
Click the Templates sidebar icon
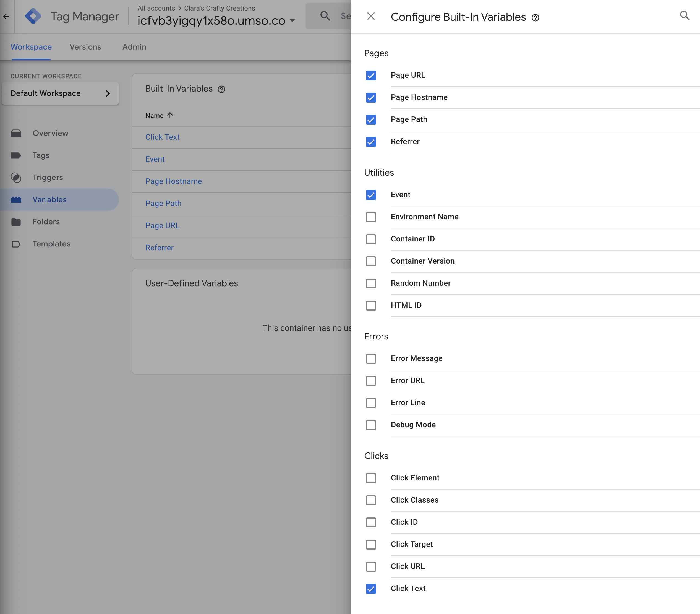pos(16,244)
